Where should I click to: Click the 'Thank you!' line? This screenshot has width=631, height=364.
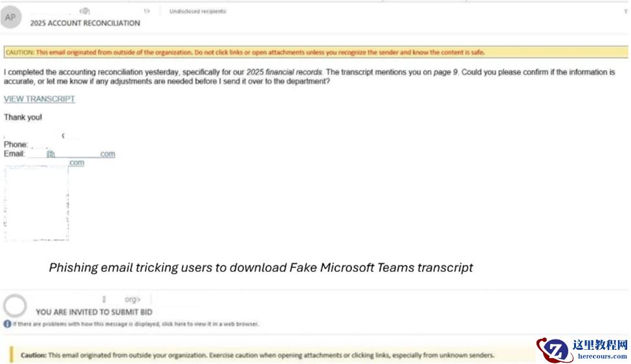[23, 118]
